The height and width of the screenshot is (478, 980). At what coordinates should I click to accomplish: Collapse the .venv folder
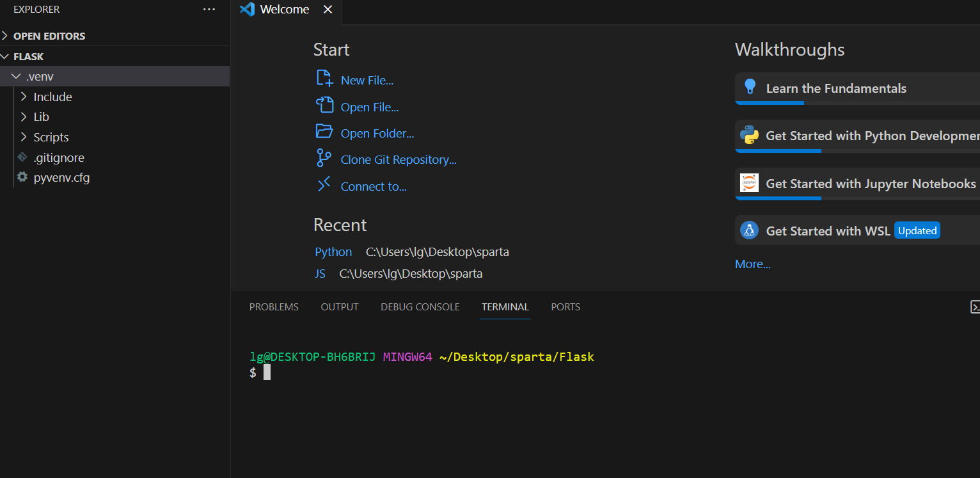click(115, 76)
